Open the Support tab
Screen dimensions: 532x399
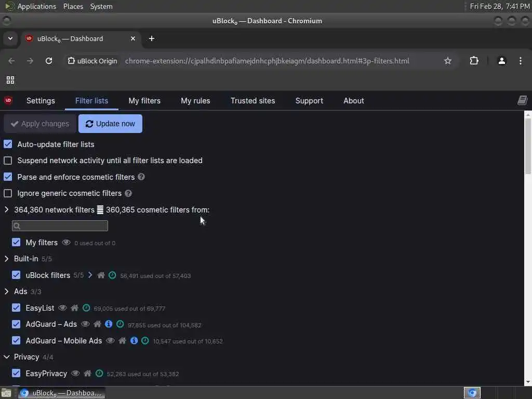[309, 101]
